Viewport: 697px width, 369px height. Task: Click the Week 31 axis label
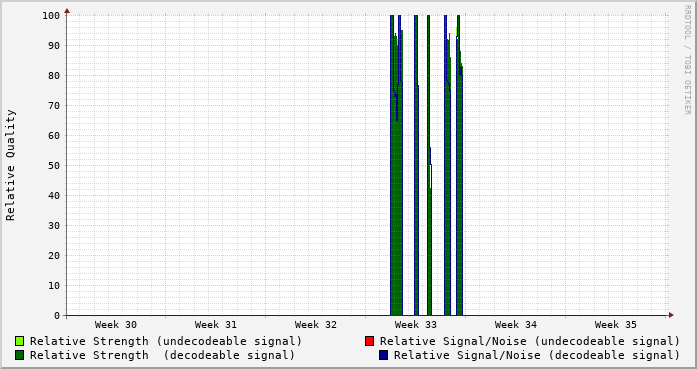point(216,325)
